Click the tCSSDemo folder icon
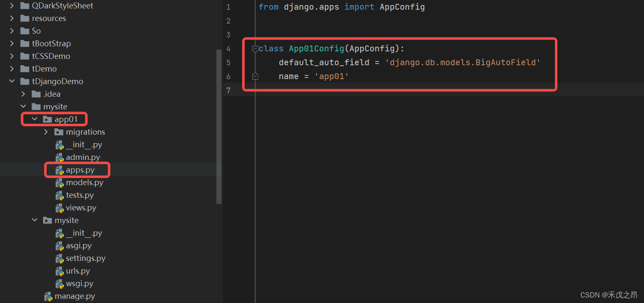Viewport: 644px width, 303px height. point(25,56)
